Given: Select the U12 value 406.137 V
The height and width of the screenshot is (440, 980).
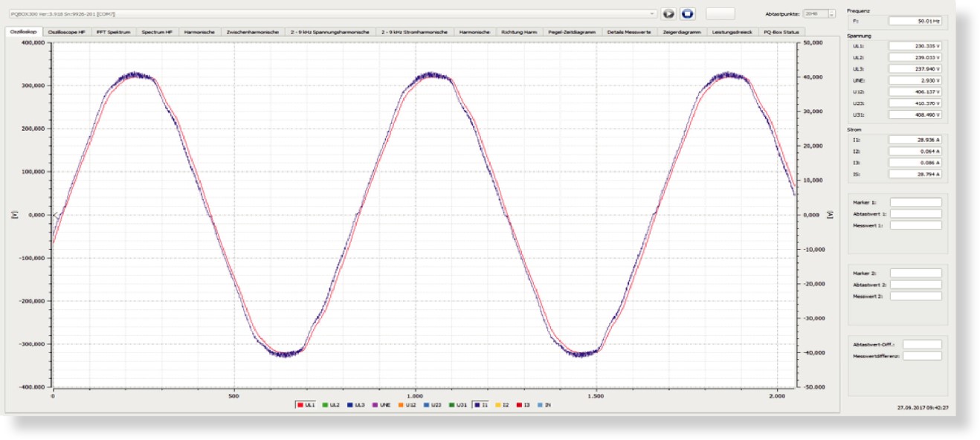Looking at the screenshot, I should [915, 91].
